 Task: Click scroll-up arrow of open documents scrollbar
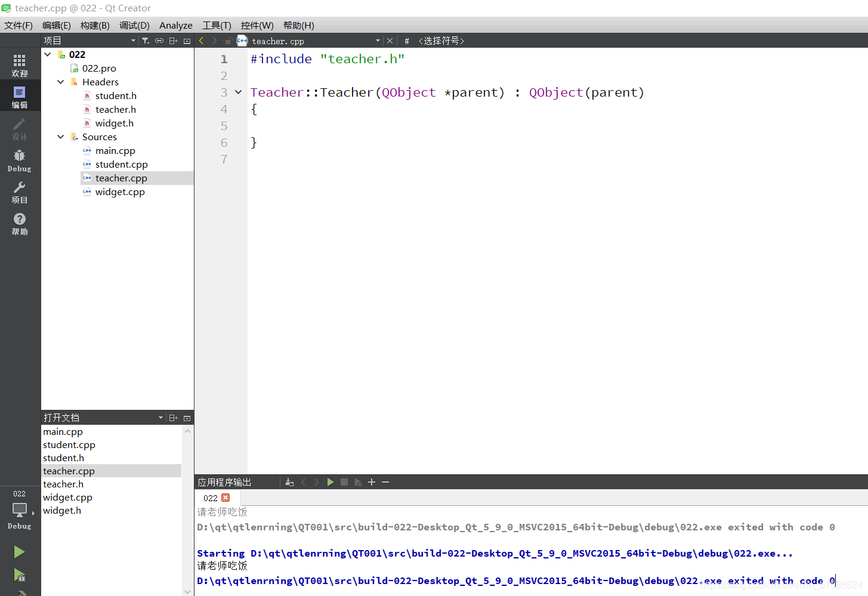coord(188,431)
